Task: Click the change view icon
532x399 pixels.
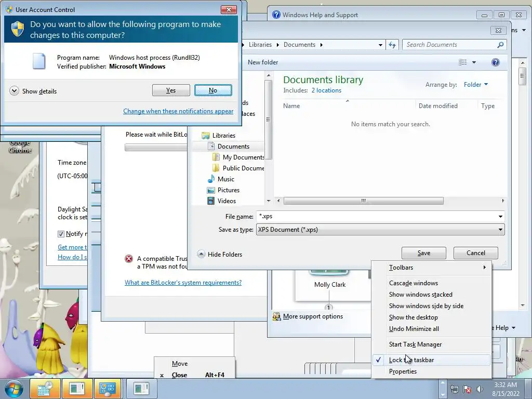Action: [462, 62]
